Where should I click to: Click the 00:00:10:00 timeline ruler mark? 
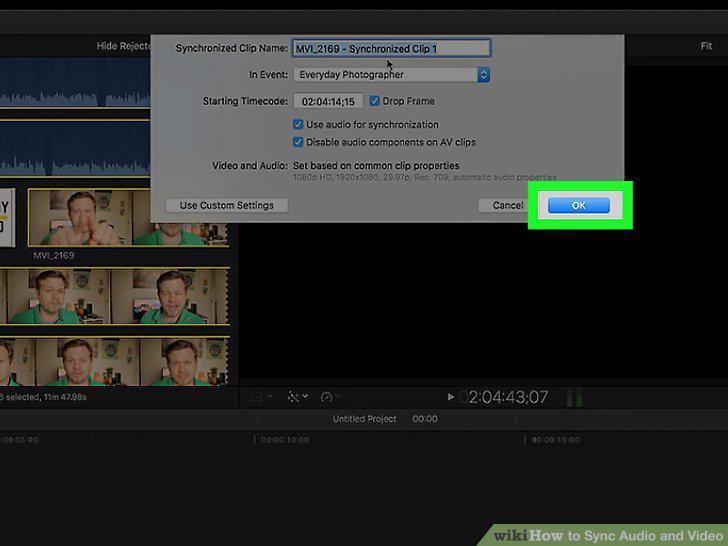pos(284,440)
